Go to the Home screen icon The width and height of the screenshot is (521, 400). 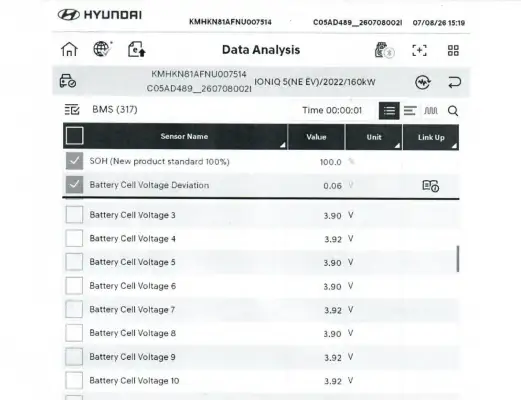(x=69, y=49)
